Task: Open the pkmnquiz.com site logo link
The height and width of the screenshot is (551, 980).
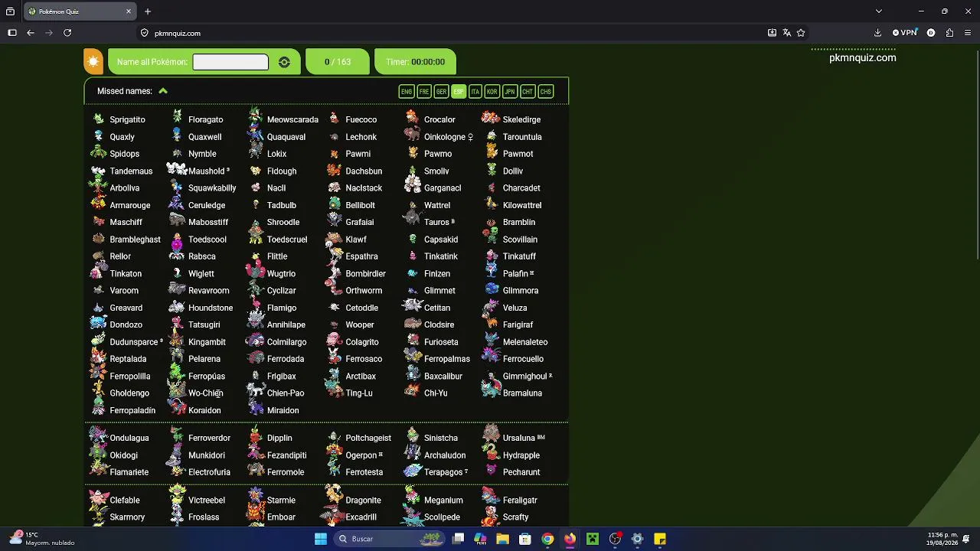Action: tap(862, 57)
